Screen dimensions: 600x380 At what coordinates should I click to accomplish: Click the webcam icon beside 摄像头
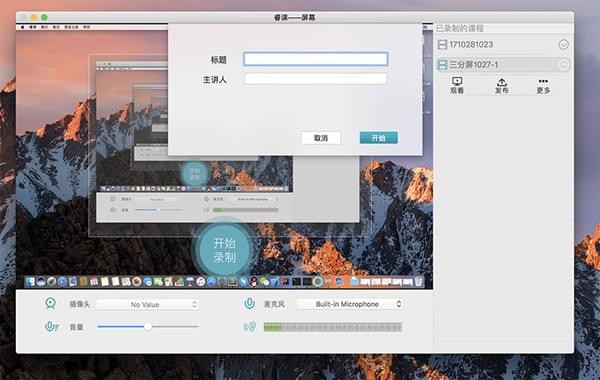click(x=51, y=303)
